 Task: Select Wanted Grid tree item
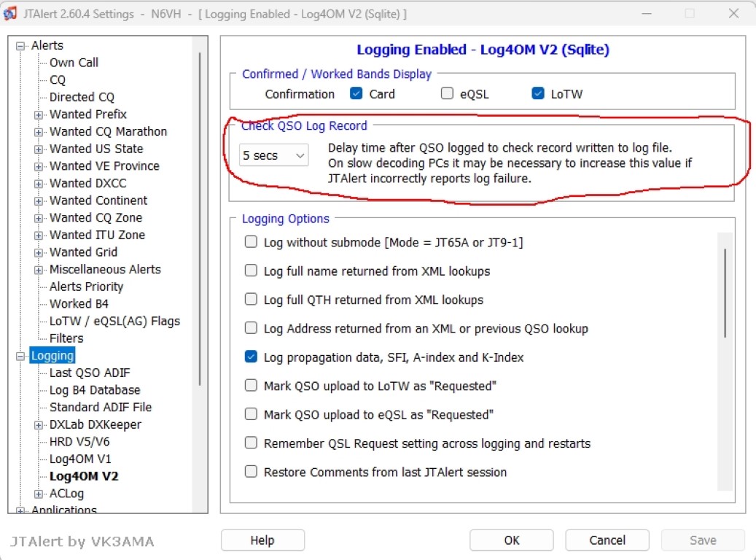pyautogui.click(x=83, y=252)
